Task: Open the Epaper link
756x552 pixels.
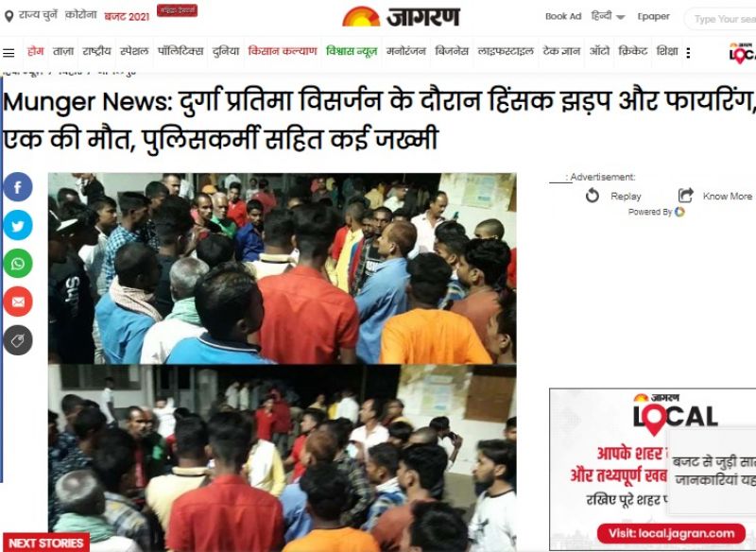Action: coord(653,16)
